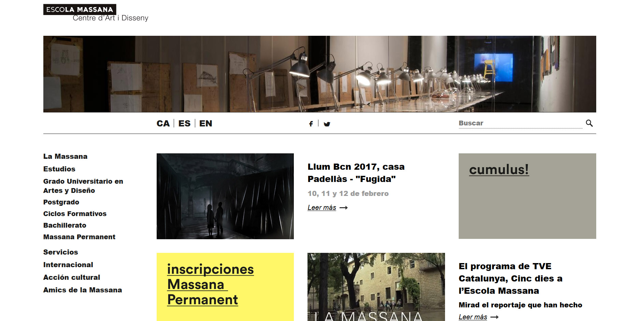Image resolution: width=644 pixels, height=321 pixels.
Task: Focus the Buscar search field
Action: 520,123
